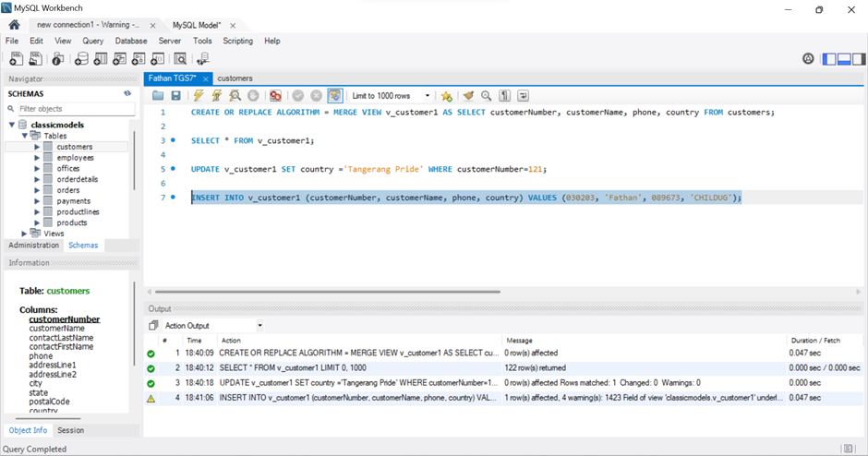Collapse the Tables folder node
The height and width of the screenshot is (456, 868).
(x=24, y=136)
